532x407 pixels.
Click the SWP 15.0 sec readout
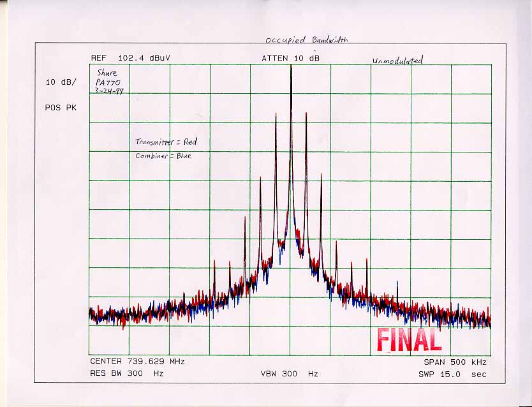[x=451, y=374]
